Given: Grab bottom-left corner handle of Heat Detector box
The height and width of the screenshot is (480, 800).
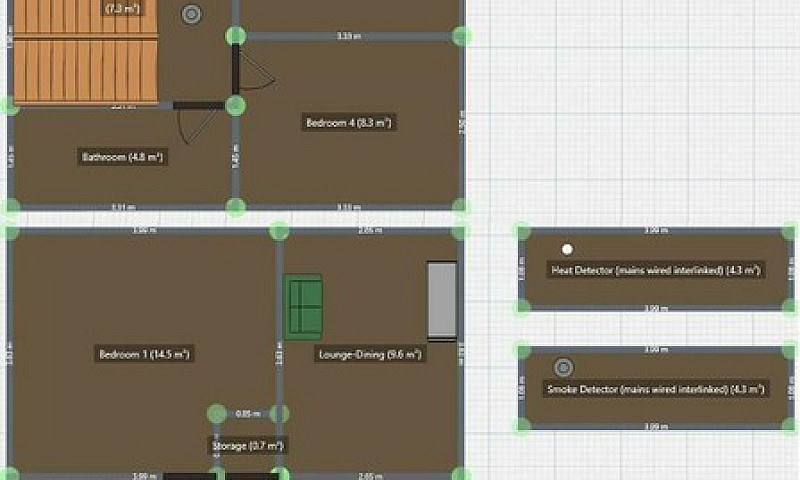Looking at the screenshot, I should [523, 307].
